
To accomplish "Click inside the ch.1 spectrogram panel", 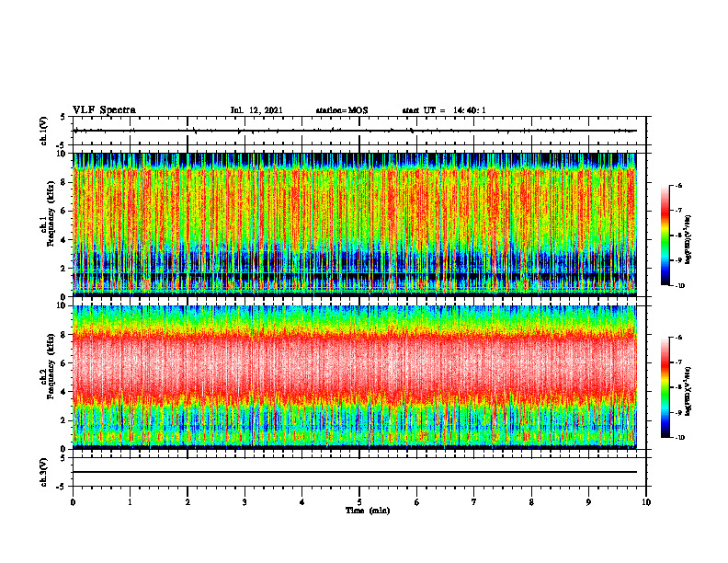I will pos(355,224).
